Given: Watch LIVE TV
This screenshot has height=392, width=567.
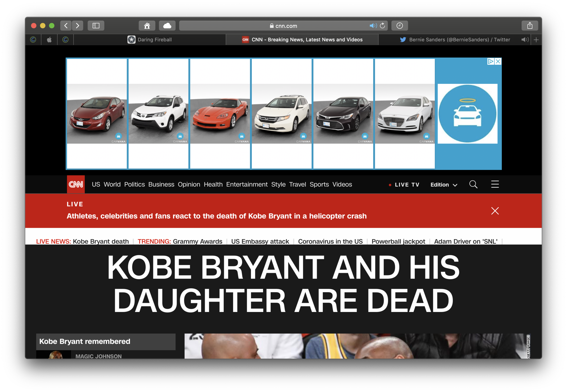Looking at the screenshot, I should pyautogui.click(x=404, y=185).
